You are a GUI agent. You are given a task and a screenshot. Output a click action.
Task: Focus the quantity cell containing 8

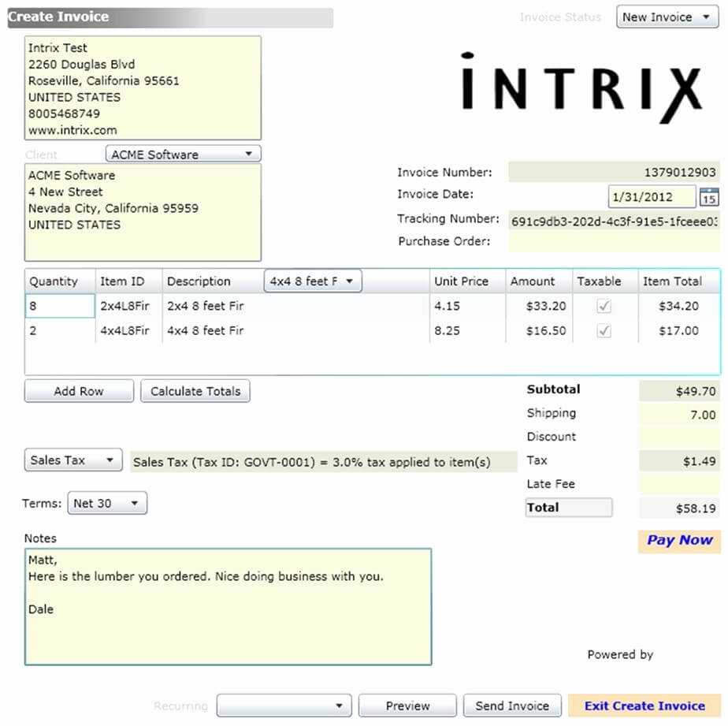[x=60, y=306]
